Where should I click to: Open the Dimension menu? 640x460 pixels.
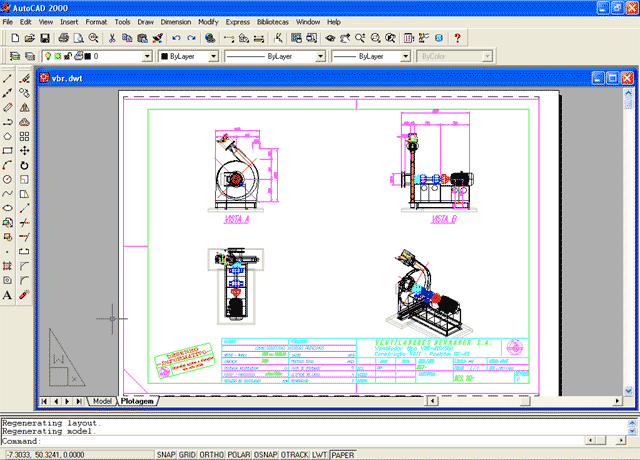click(x=177, y=21)
